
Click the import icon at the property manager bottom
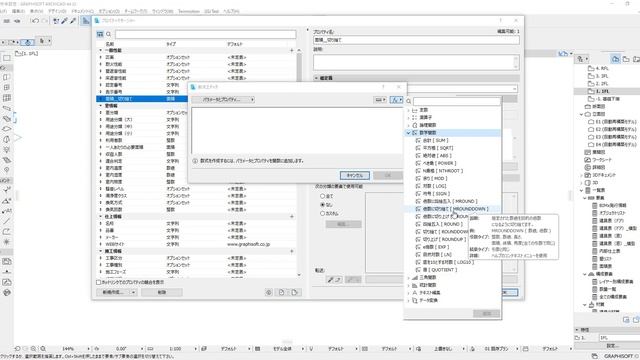282,292
